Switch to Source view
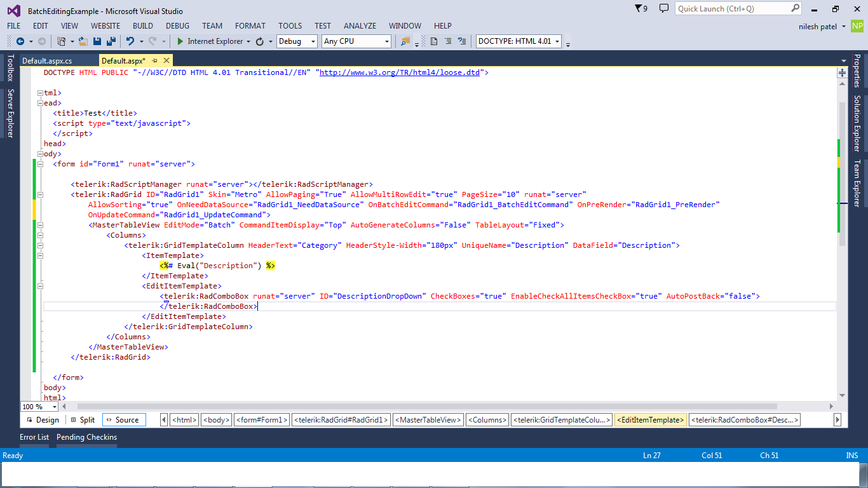Image resolution: width=868 pixels, height=488 pixels. (x=124, y=420)
